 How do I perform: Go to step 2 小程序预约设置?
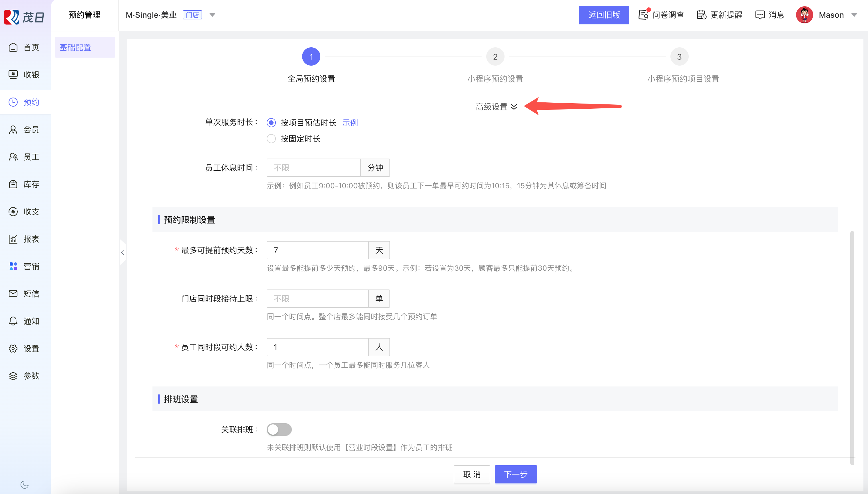click(495, 57)
